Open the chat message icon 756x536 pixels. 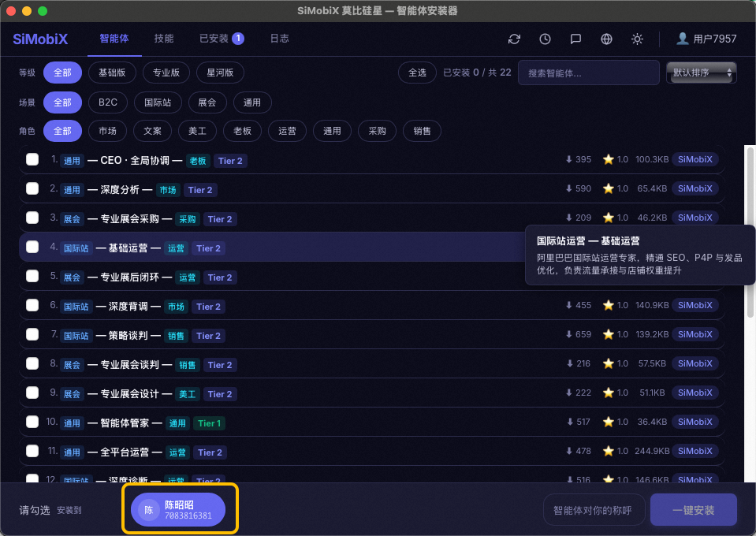click(x=575, y=39)
